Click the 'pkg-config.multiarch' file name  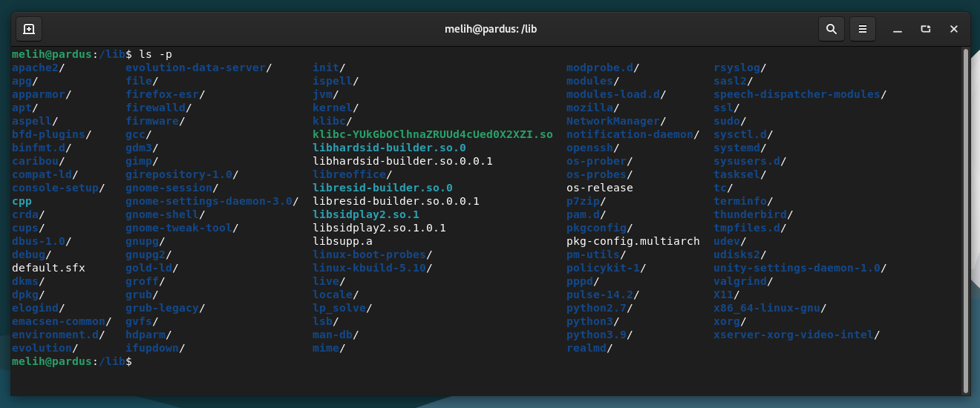click(x=633, y=241)
